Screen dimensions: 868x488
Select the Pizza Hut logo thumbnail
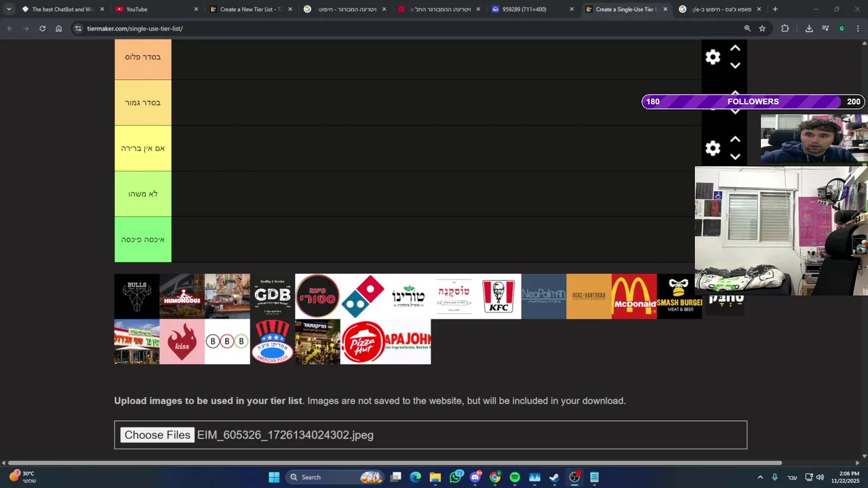click(363, 342)
